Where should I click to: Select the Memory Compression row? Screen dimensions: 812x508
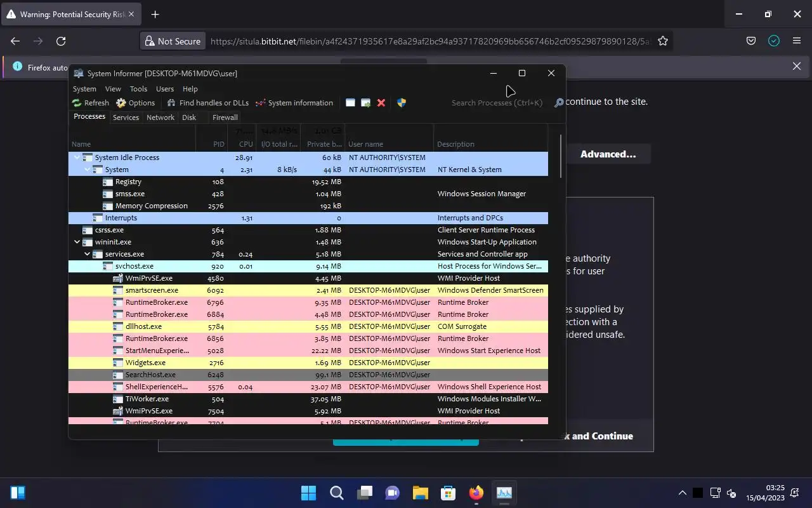(x=308, y=206)
